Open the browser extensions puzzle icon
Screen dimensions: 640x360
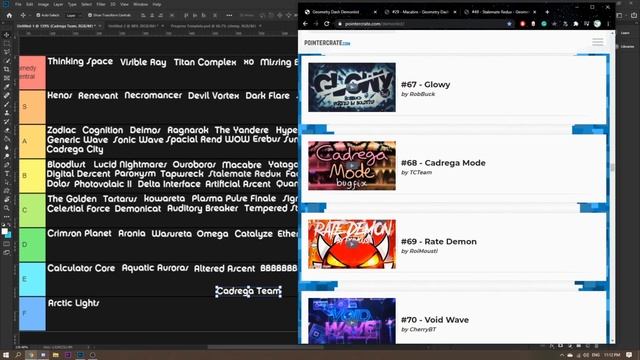(x=576, y=24)
